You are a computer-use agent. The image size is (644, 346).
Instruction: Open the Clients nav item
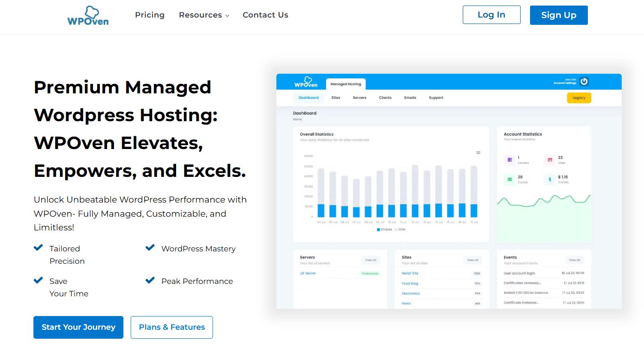385,98
